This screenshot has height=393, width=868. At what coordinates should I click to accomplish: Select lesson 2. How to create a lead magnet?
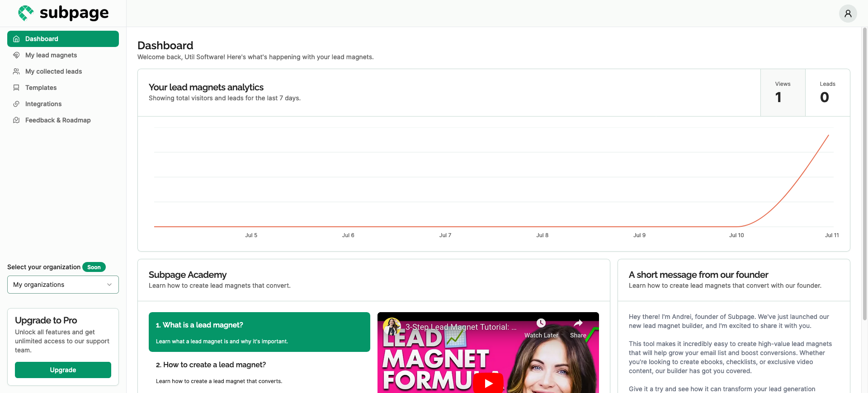(259, 372)
